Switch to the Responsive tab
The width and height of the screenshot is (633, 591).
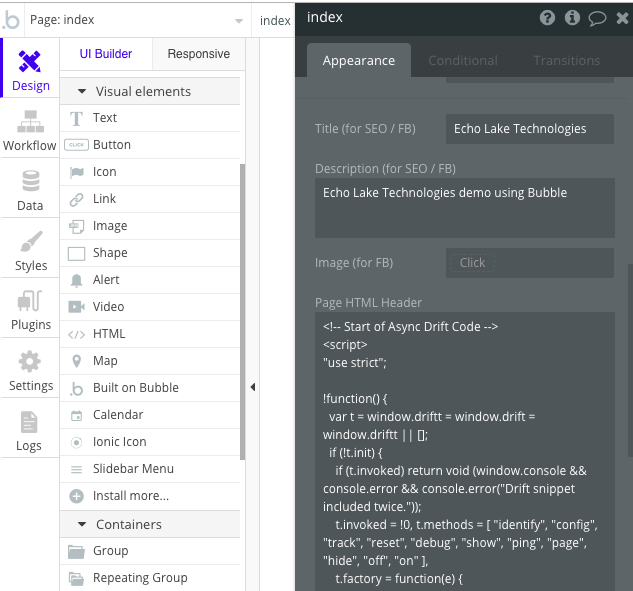[198, 54]
